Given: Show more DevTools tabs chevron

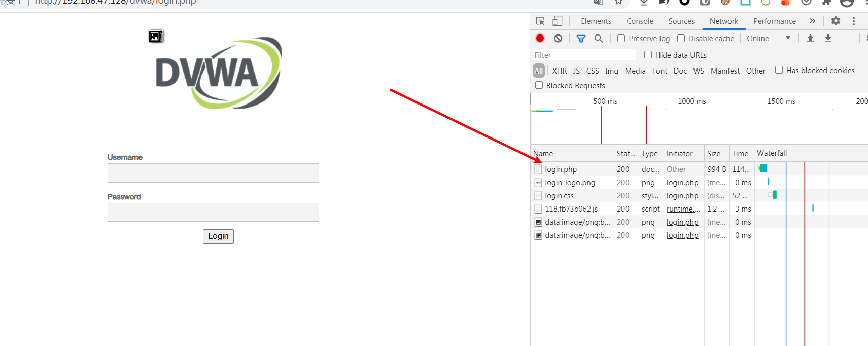Looking at the screenshot, I should click(x=812, y=21).
